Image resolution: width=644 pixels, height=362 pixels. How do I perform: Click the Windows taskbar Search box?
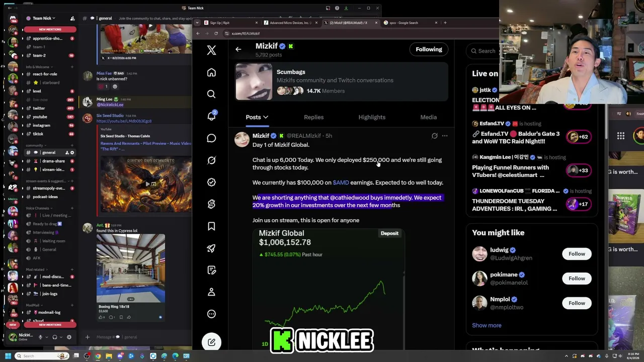42,356
